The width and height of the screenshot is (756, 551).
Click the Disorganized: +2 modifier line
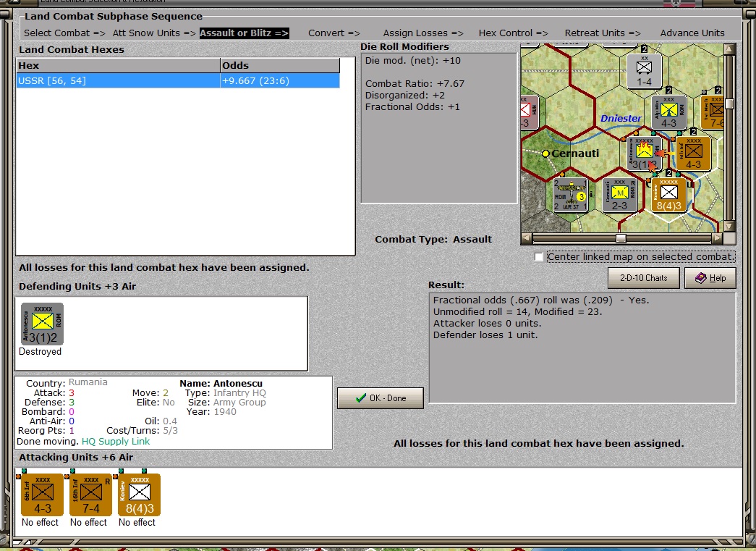[405, 95]
